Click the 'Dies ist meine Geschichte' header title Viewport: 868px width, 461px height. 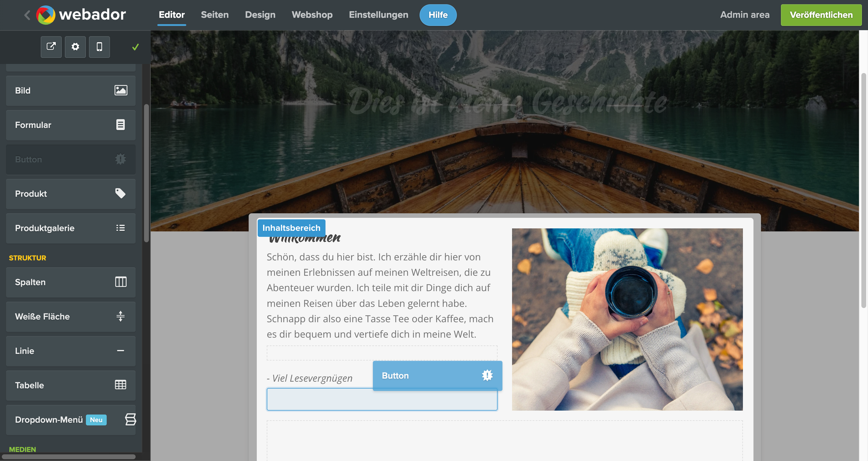[x=508, y=100]
